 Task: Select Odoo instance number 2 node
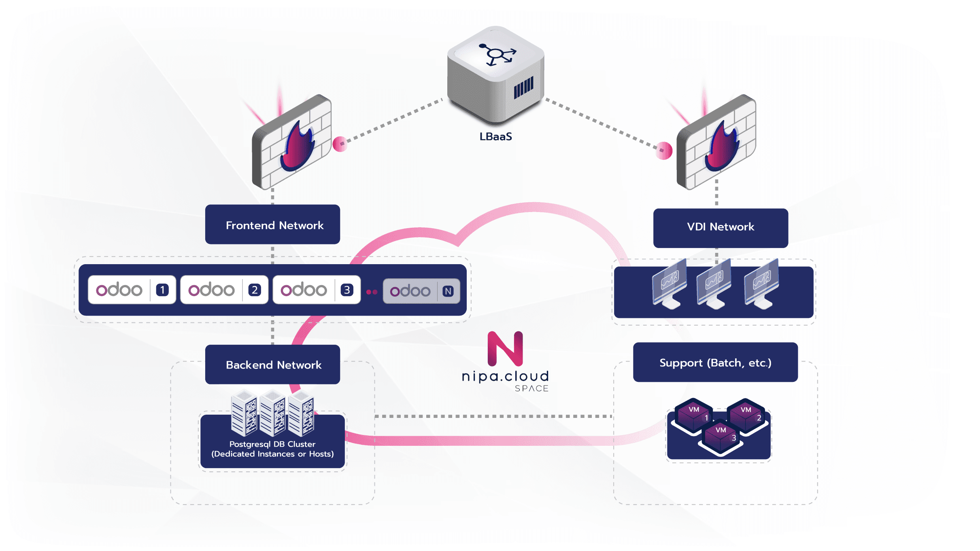click(222, 290)
